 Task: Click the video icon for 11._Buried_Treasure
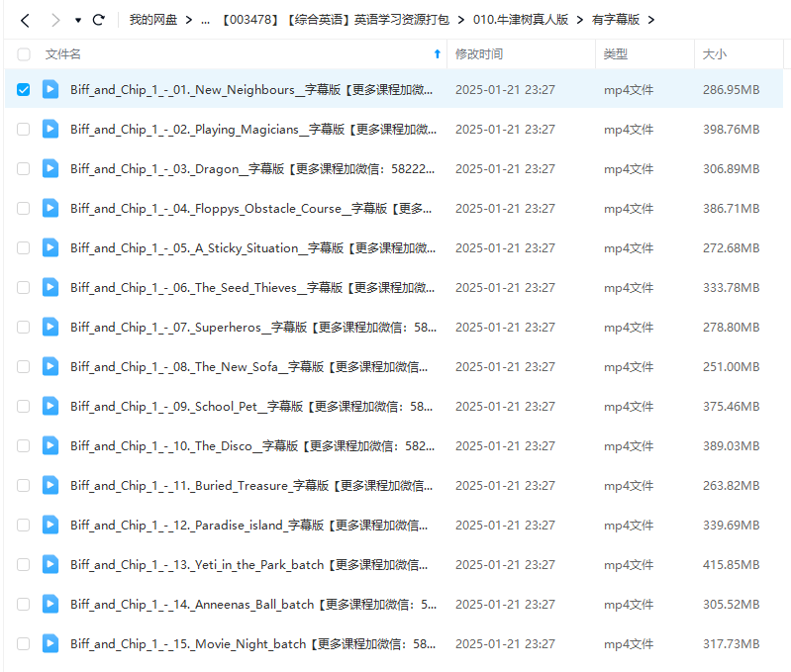[49, 485]
